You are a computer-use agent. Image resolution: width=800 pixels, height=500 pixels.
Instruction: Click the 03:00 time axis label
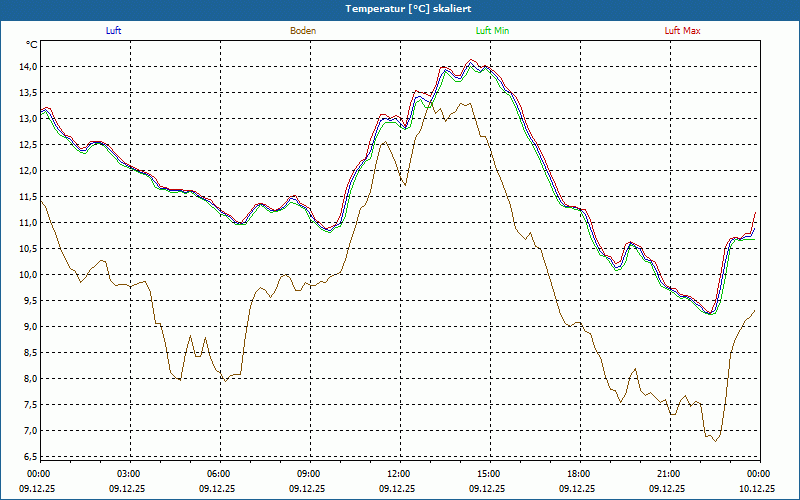[129, 474]
